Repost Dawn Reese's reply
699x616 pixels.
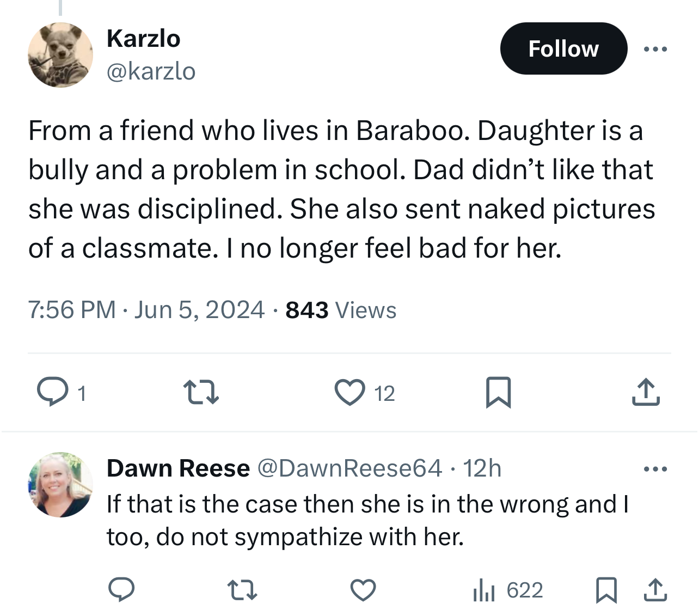click(242, 590)
